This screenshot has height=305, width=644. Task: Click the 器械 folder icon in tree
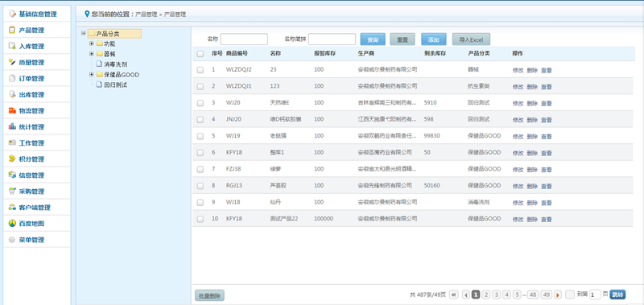99,54
